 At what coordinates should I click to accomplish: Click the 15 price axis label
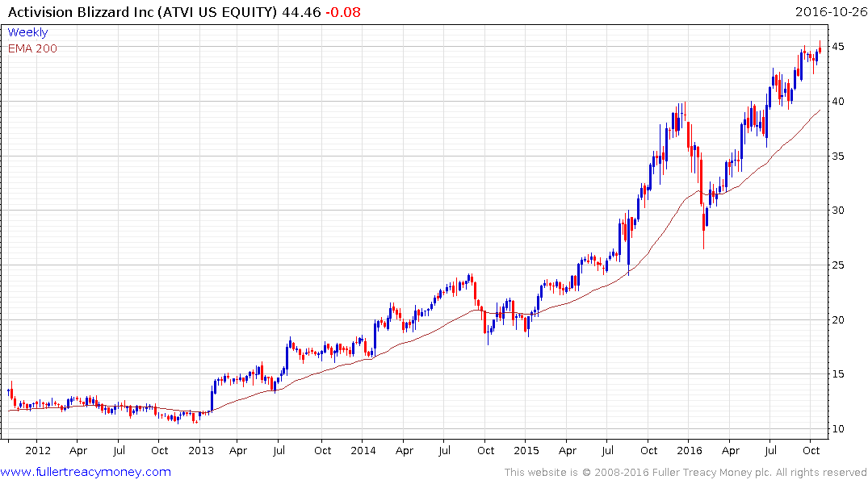(838, 374)
